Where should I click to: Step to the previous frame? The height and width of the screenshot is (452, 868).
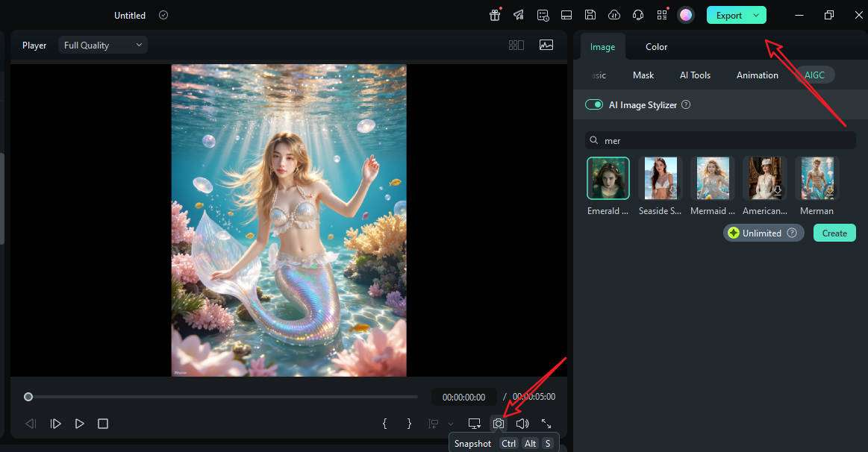(31, 424)
